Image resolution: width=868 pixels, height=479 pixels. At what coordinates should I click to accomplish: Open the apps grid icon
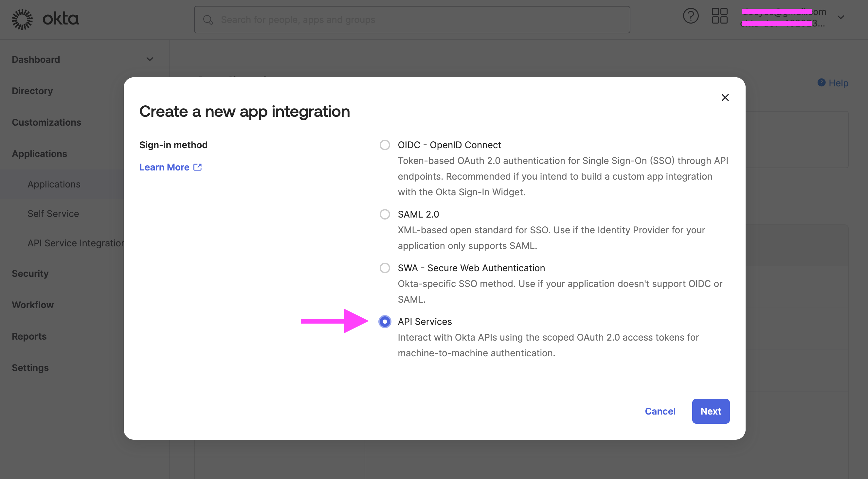click(719, 16)
